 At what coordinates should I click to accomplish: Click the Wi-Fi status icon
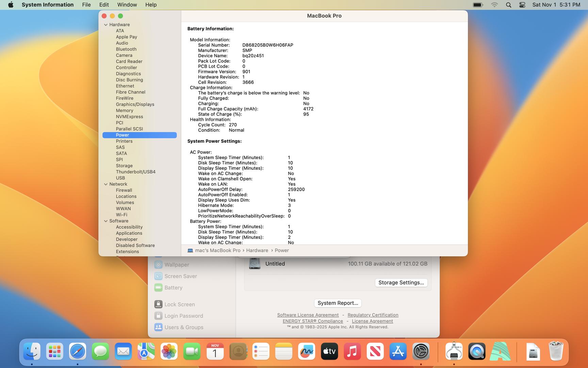494,5
